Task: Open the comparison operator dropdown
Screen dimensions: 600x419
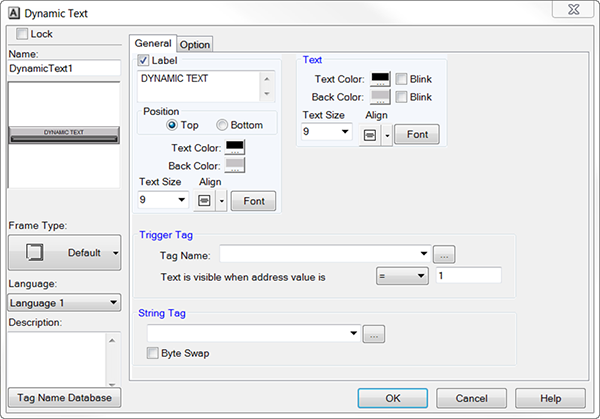Action: click(402, 276)
